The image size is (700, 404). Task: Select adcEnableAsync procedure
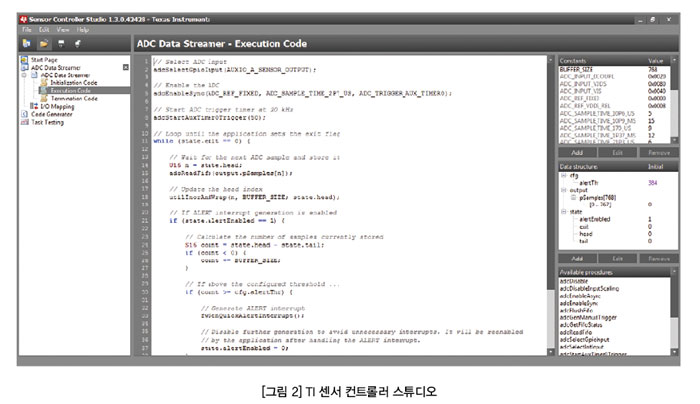coord(580,296)
